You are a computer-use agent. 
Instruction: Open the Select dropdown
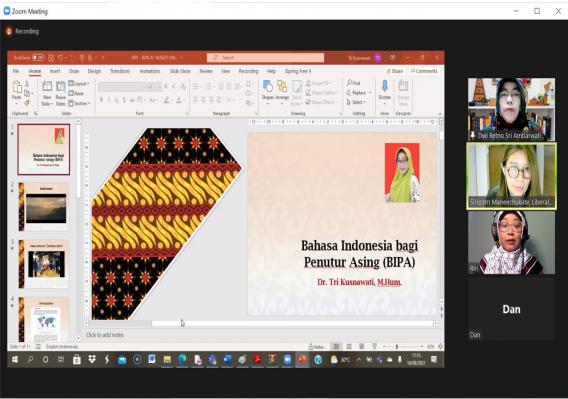coord(356,102)
